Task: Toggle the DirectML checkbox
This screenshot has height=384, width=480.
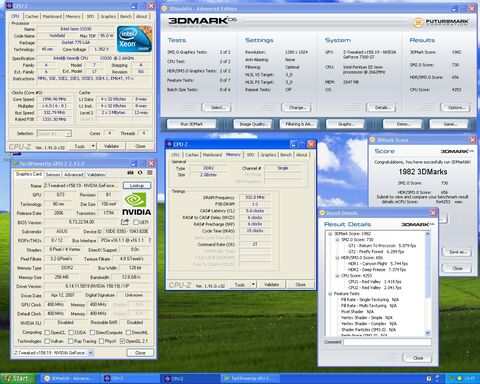Action: pos(128,332)
